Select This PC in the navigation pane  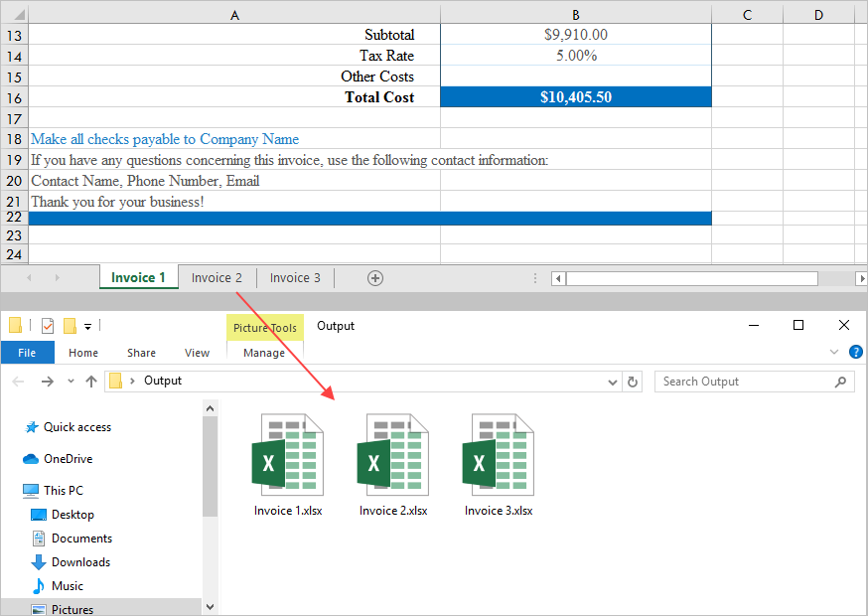click(62, 490)
